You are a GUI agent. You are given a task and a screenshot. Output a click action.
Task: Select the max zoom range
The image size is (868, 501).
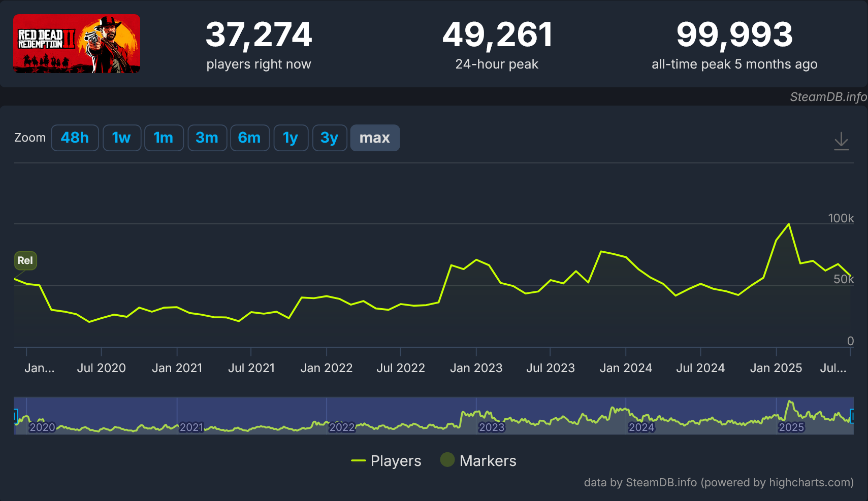(375, 138)
